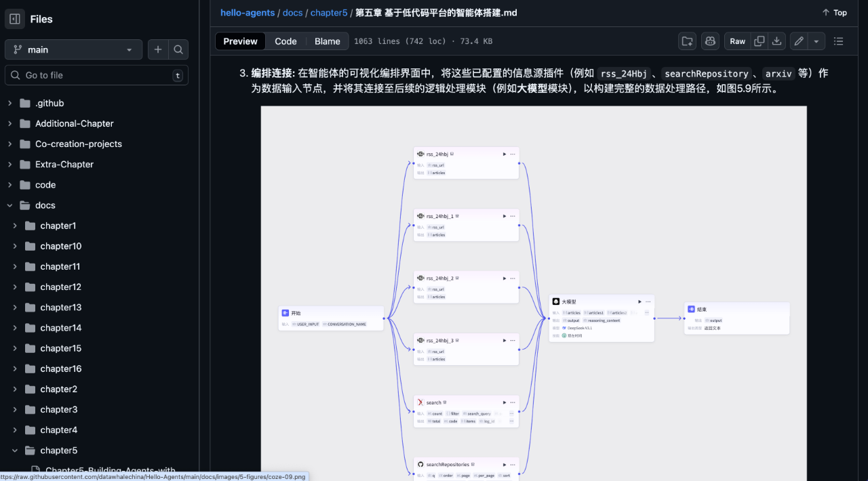Create a new file using the plus icon
This screenshot has height=481, width=868.
point(157,49)
